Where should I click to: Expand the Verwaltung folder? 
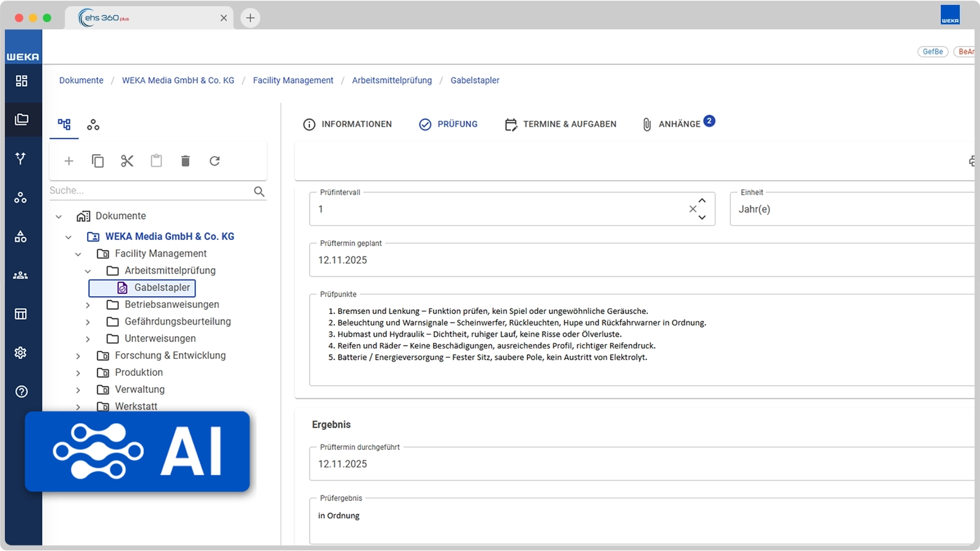coord(78,390)
